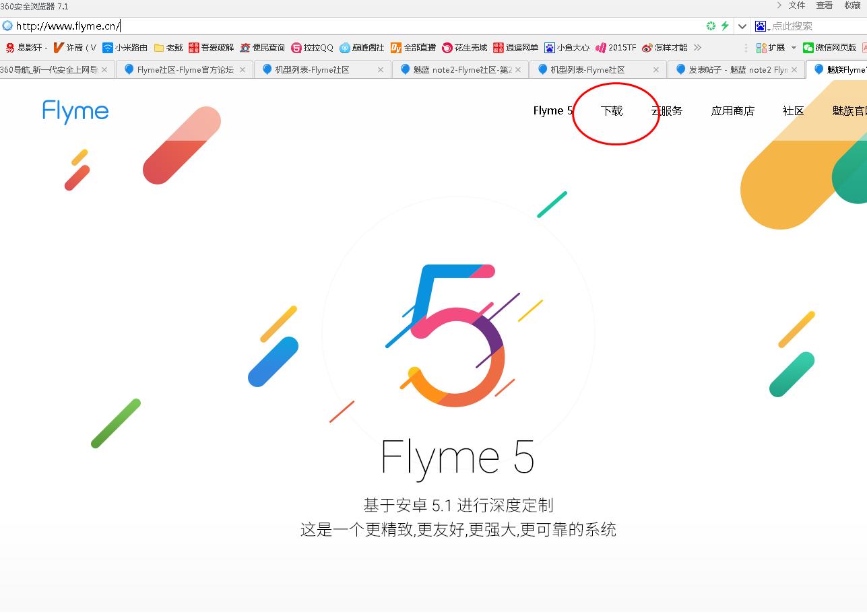Close the 360导航 tab
The image size is (867, 616).
coord(104,69)
